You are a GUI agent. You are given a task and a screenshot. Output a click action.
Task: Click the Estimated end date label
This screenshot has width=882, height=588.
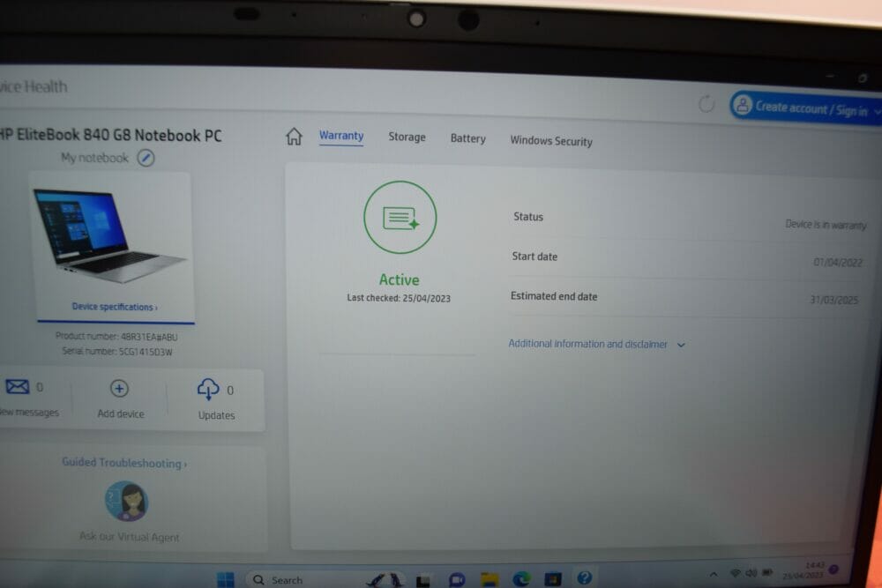(x=554, y=296)
